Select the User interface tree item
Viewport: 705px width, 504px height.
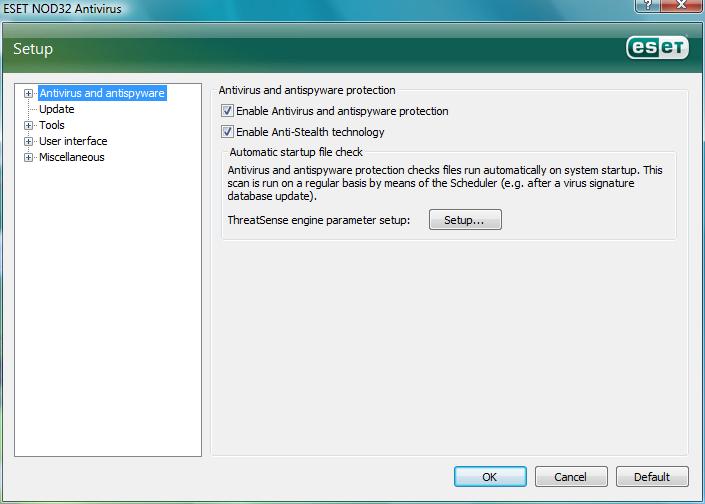pyautogui.click(x=73, y=141)
